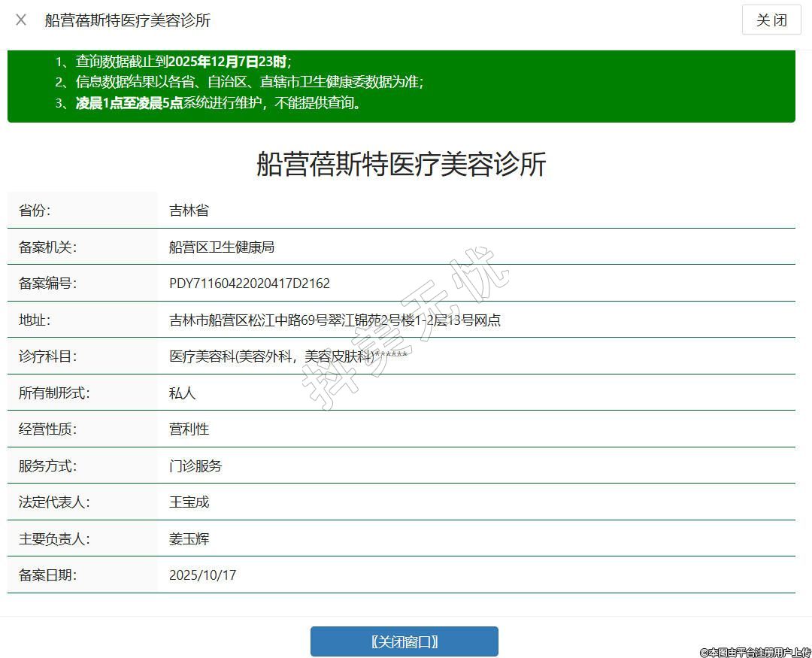The image size is (812, 658).
Task: Click the 门诊服务 service mode value
Action: (x=195, y=466)
